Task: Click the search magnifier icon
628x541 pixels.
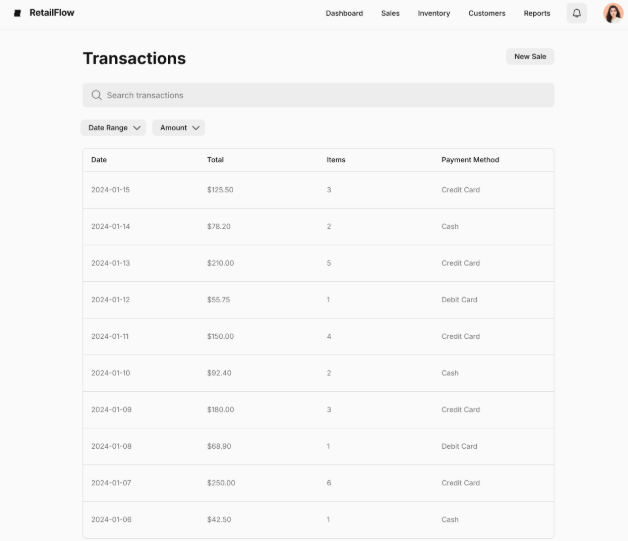Action: 96,95
